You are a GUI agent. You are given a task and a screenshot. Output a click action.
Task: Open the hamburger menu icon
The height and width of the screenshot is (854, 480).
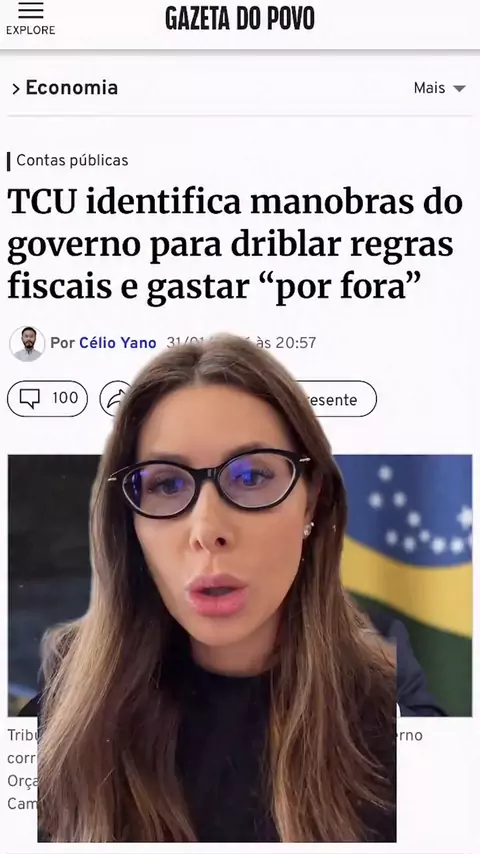coord(31,10)
